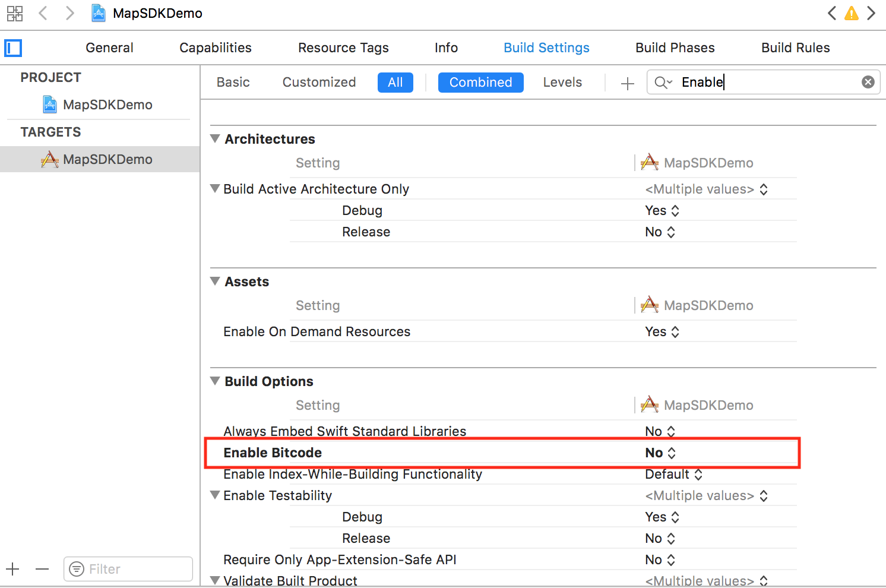Show Customized build settings
Screen dimensions: 886x588
pyautogui.click(x=319, y=82)
